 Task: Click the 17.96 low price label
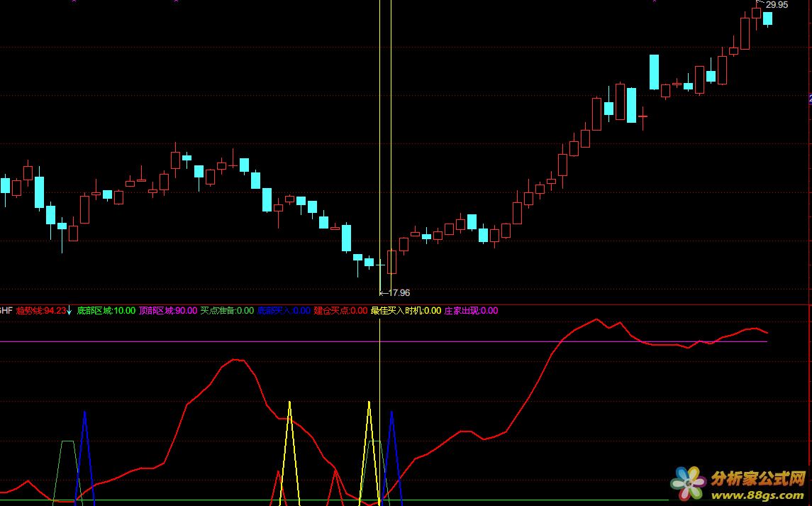[399, 293]
